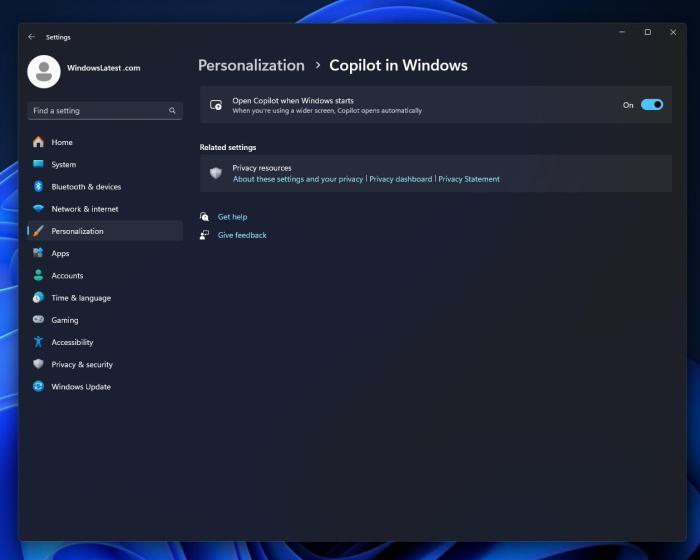Click the Personalization breadcrumb
This screenshot has height=560, width=700.
(251, 65)
